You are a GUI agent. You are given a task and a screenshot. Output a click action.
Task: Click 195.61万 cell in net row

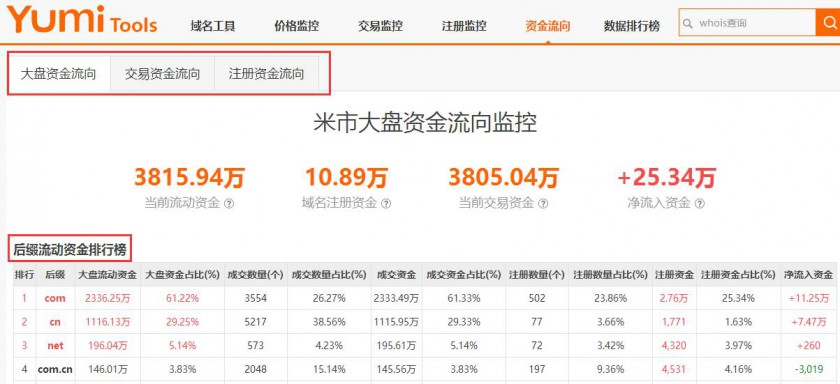click(396, 345)
